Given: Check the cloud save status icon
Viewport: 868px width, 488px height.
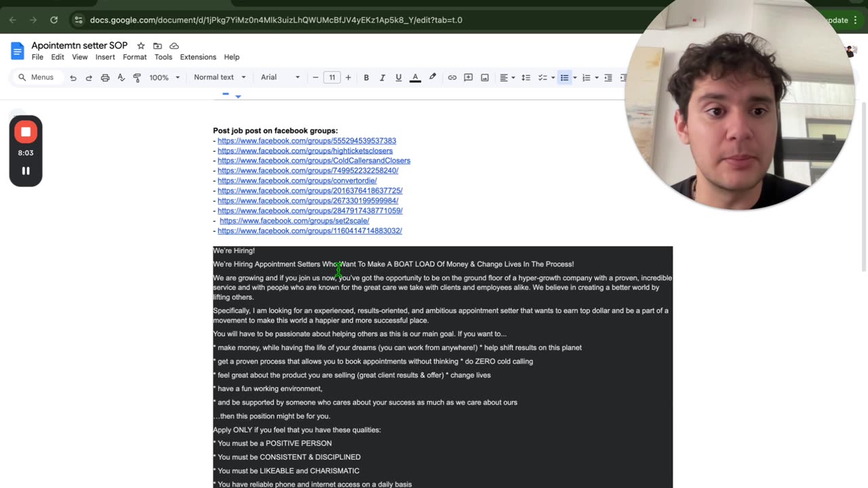Looking at the screenshot, I should 174,45.
